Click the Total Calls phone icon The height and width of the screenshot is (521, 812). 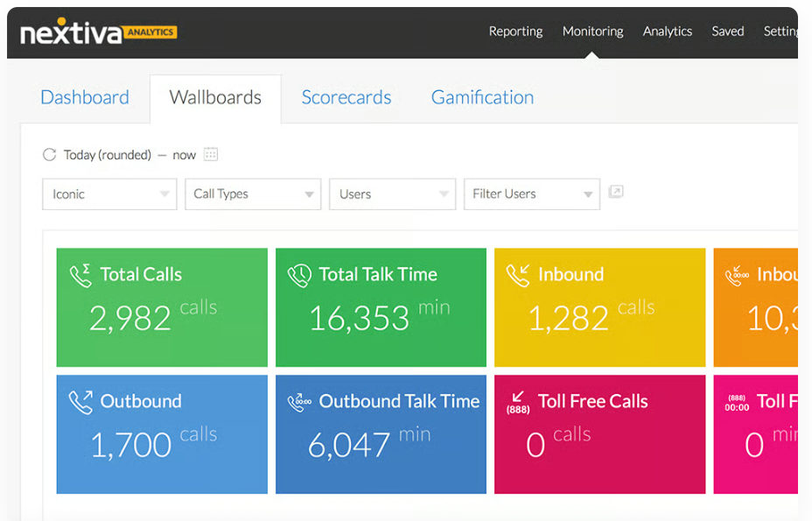click(80, 275)
